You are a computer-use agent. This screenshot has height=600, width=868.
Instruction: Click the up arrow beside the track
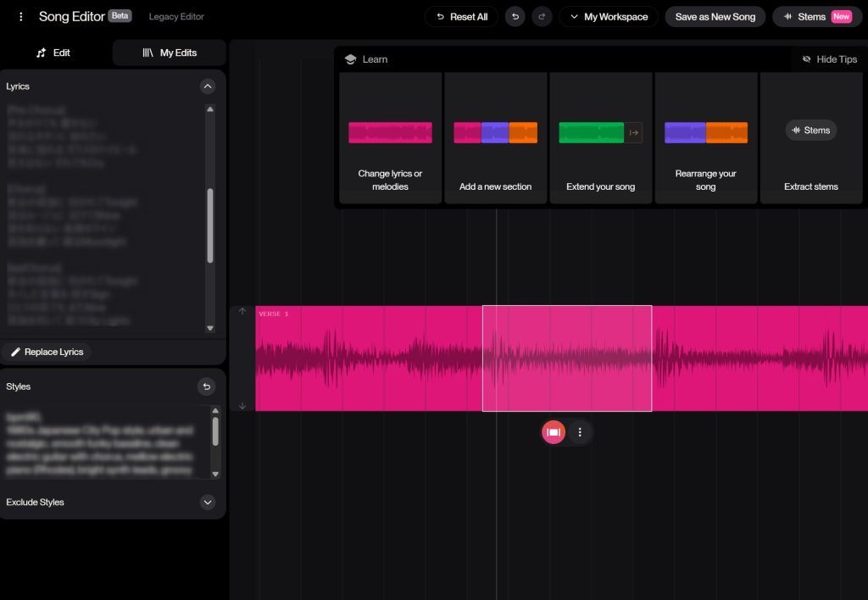pos(242,312)
